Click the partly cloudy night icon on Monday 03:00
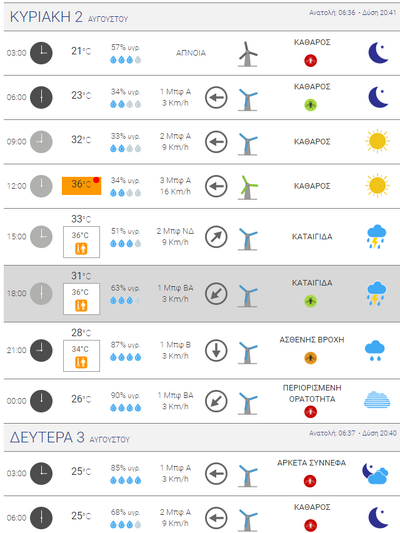400x533 pixels. click(375, 473)
